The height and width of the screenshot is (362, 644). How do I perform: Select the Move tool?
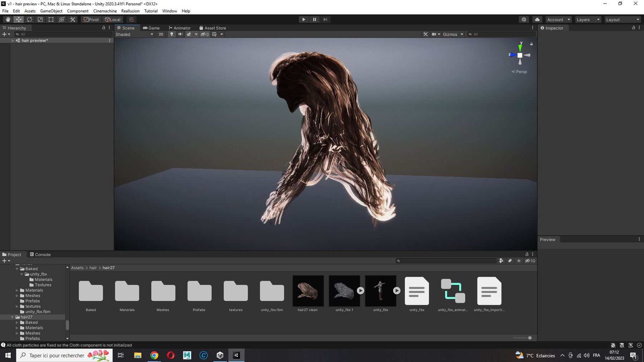pyautogui.click(x=19, y=20)
